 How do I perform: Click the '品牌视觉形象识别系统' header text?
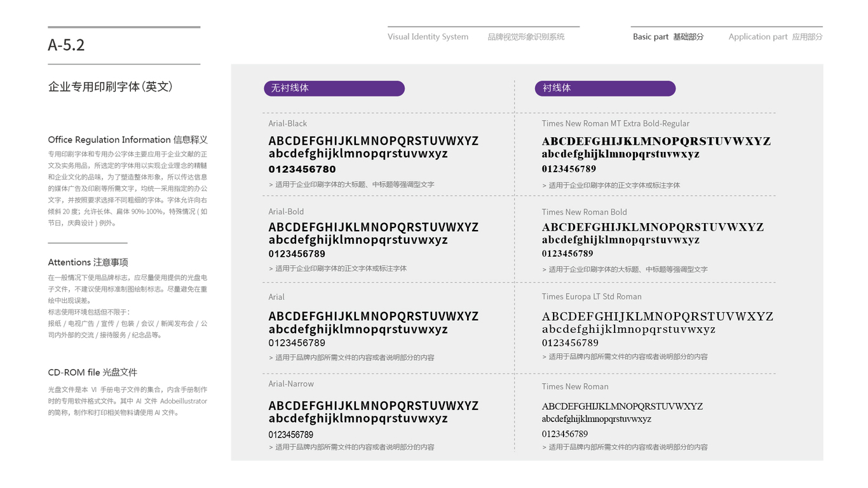pyautogui.click(x=526, y=37)
